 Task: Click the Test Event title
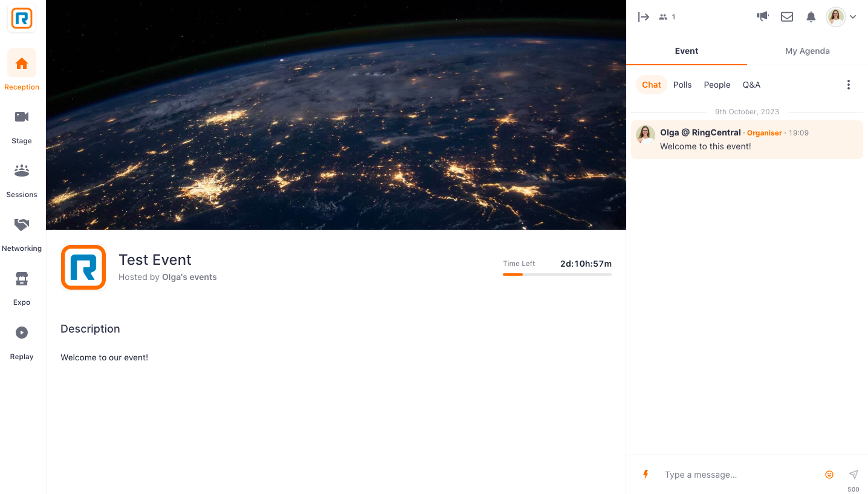point(155,260)
